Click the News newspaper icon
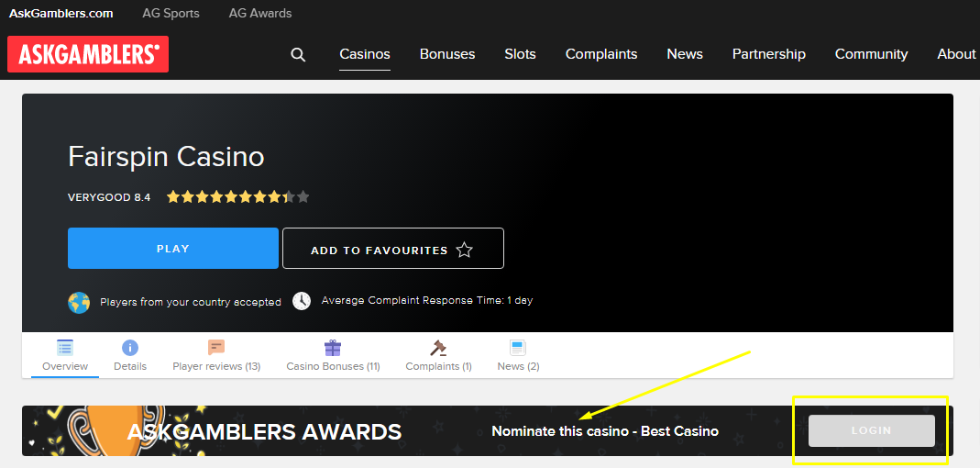The width and height of the screenshot is (980, 468). [518, 348]
